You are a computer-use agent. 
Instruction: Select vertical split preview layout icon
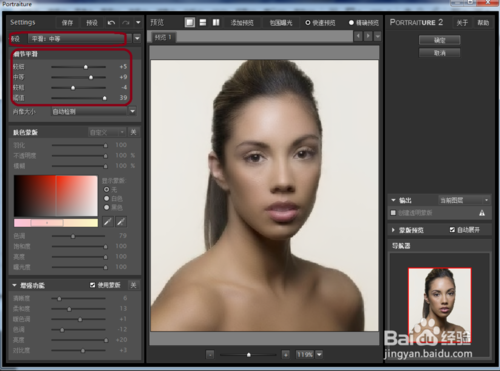[x=216, y=22]
